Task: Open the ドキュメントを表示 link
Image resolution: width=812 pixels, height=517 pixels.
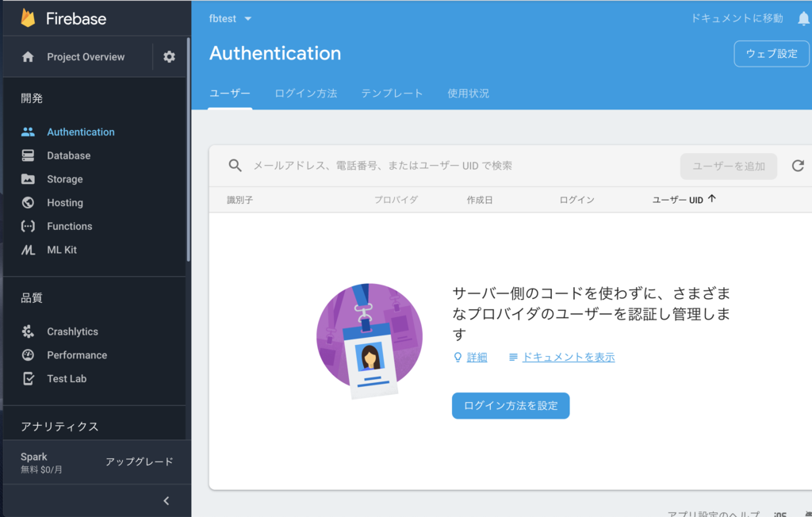Action: [569, 357]
